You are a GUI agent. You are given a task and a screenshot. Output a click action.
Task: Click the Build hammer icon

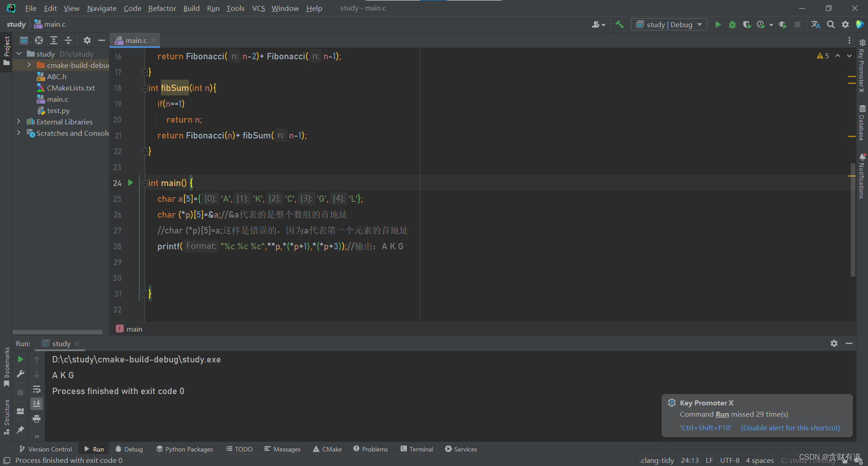pos(619,24)
